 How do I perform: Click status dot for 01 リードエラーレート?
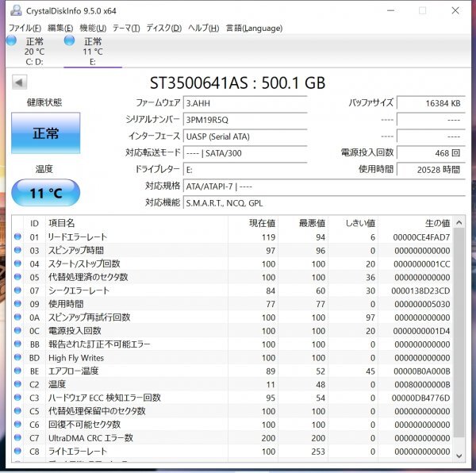(x=17, y=236)
